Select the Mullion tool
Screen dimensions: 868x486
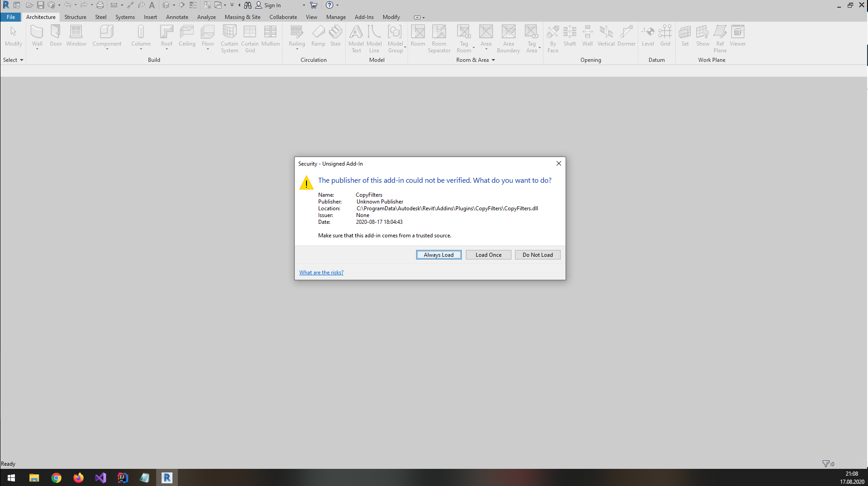tap(270, 36)
